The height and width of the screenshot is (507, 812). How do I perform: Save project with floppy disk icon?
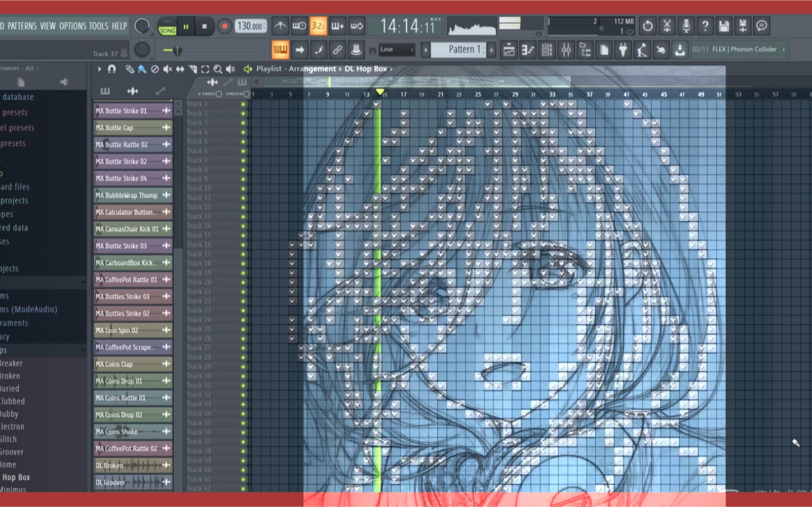[724, 26]
